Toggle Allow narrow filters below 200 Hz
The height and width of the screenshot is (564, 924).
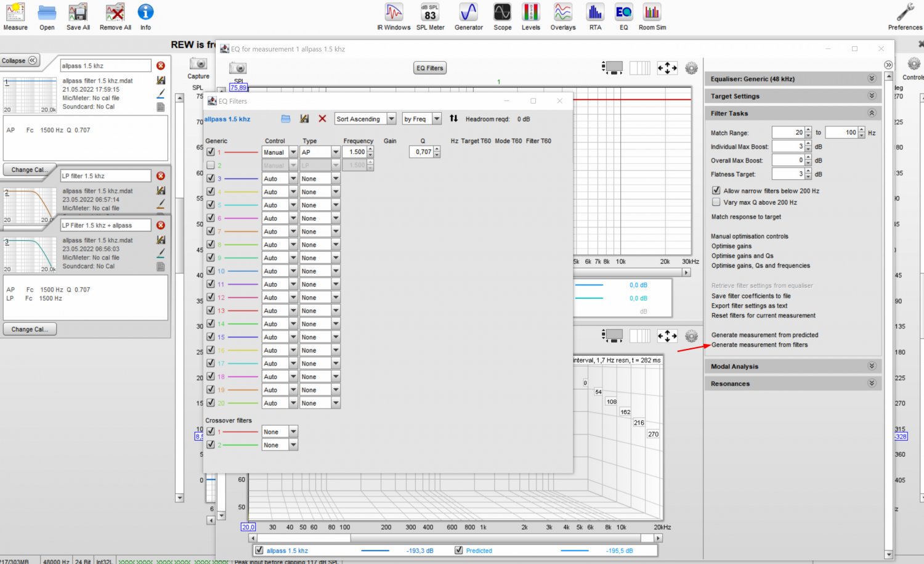tap(716, 190)
